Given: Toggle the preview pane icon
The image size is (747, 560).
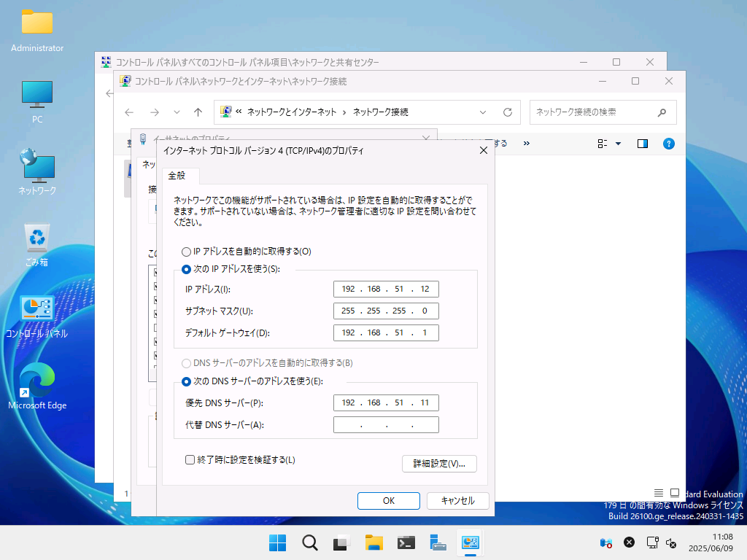Looking at the screenshot, I should click(x=643, y=144).
